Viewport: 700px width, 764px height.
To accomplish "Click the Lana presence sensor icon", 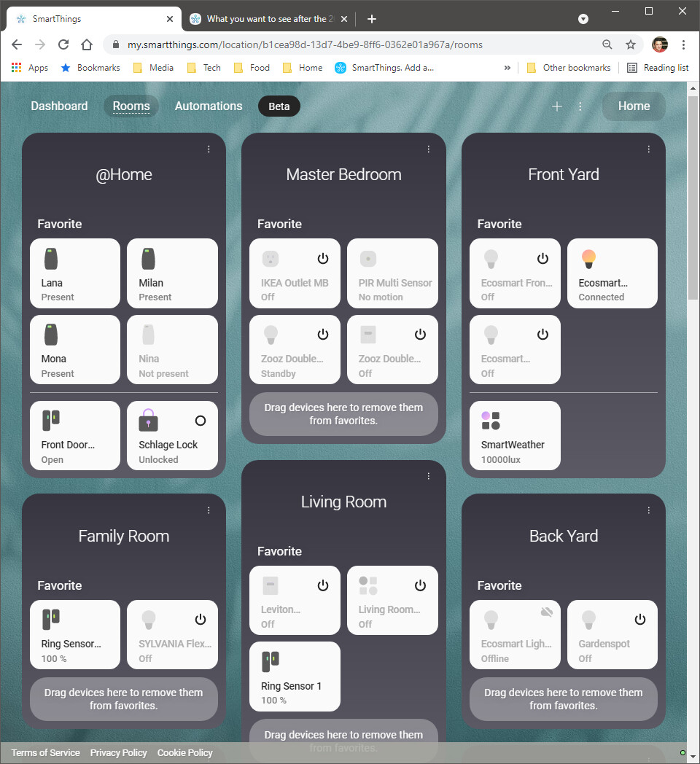I will click(x=51, y=258).
